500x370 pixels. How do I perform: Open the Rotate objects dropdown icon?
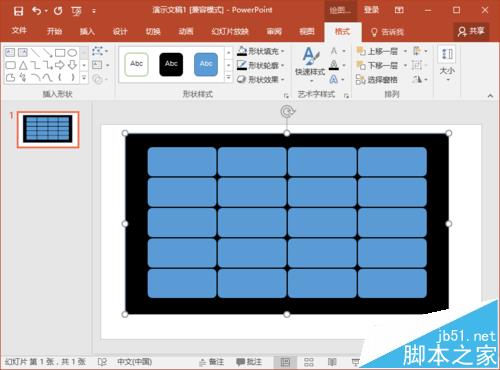(x=420, y=79)
